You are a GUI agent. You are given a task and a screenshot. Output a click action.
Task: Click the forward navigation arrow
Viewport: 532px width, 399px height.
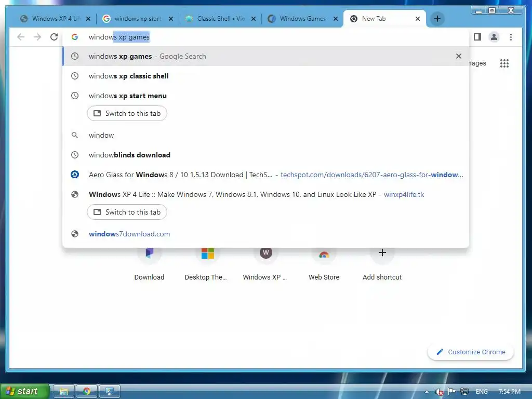coord(37,37)
